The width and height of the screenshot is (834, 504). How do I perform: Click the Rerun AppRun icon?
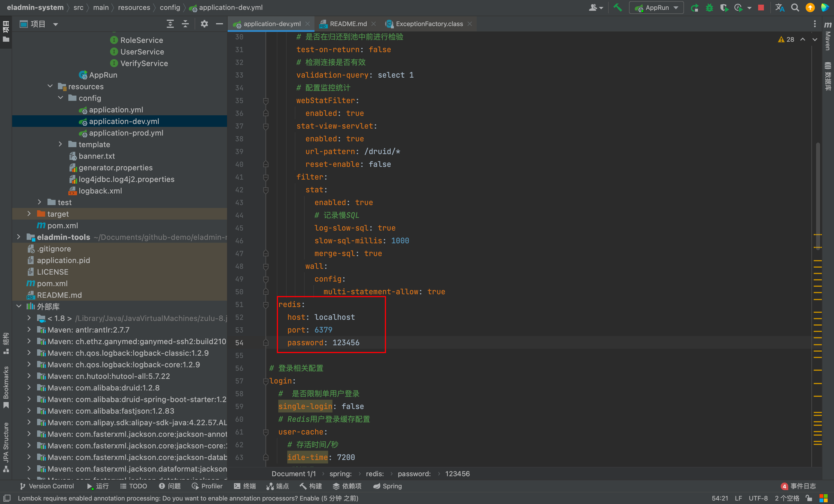coord(694,8)
